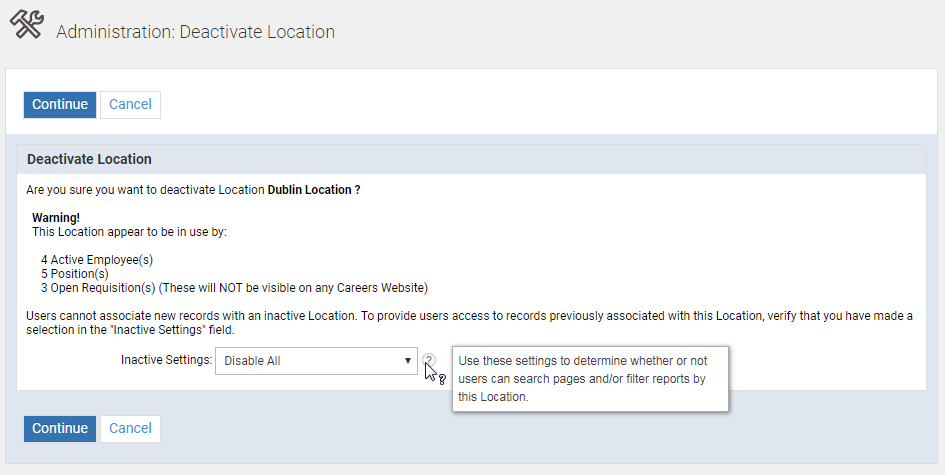945x475 pixels.
Task: Confirm with the bottom Continue button
Action: [x=60, y=428]
